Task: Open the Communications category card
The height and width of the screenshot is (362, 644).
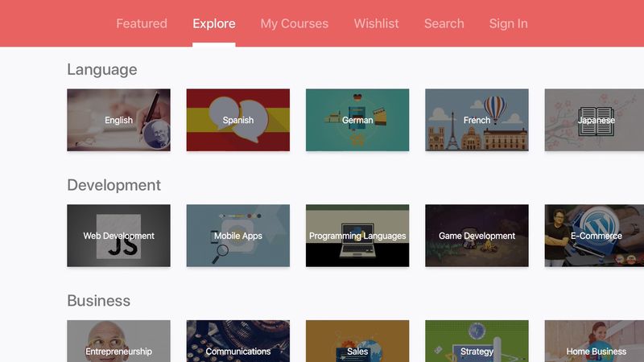Action: tap(237, 341)
